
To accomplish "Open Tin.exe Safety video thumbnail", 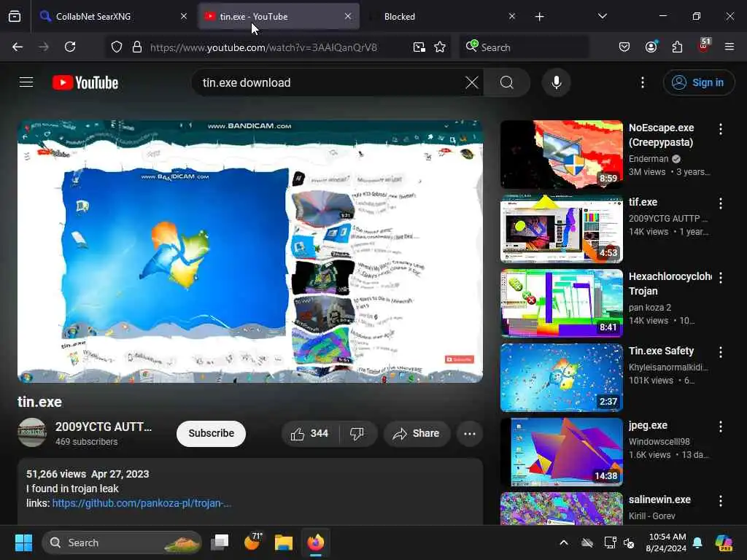I will tap(561, 377).
